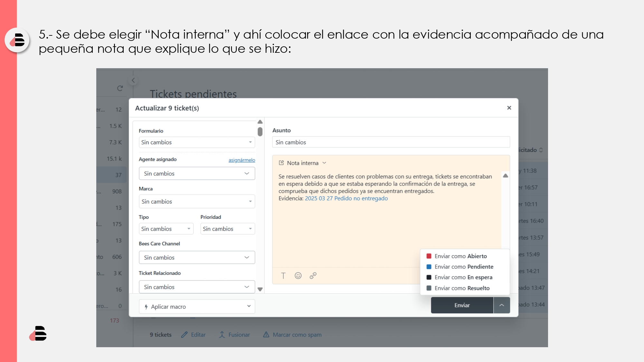Click the form panel scrollbar up arrow
The image size is (644, 362).
[260, 122]
